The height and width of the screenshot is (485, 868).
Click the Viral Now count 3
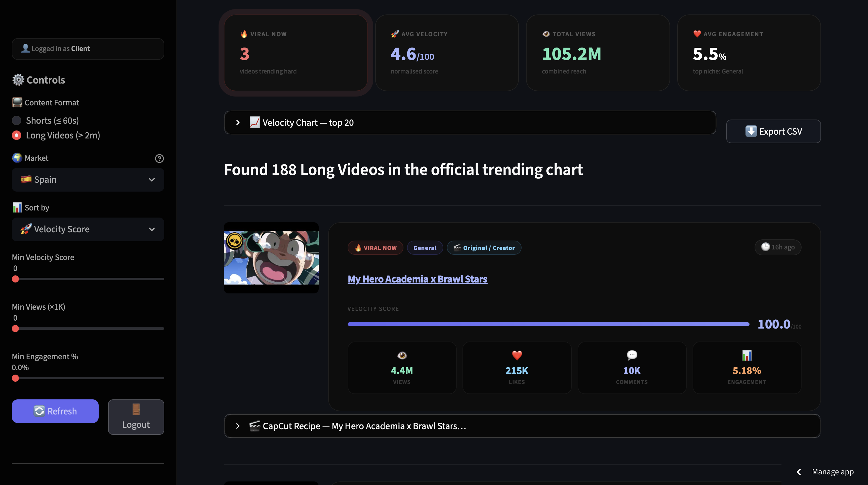244,54
